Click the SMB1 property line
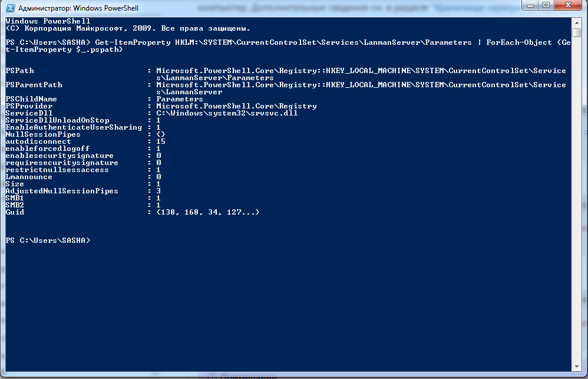 [x=15, y=198]
